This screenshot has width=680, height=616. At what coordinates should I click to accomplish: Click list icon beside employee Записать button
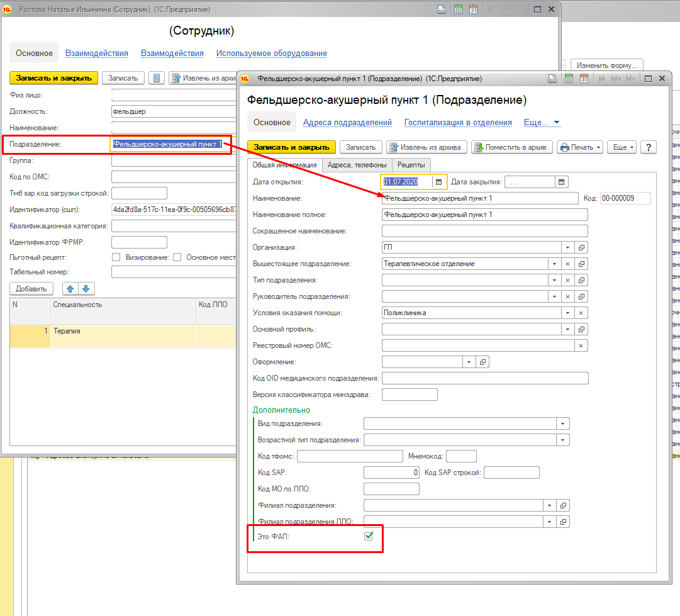pos(157,78)
